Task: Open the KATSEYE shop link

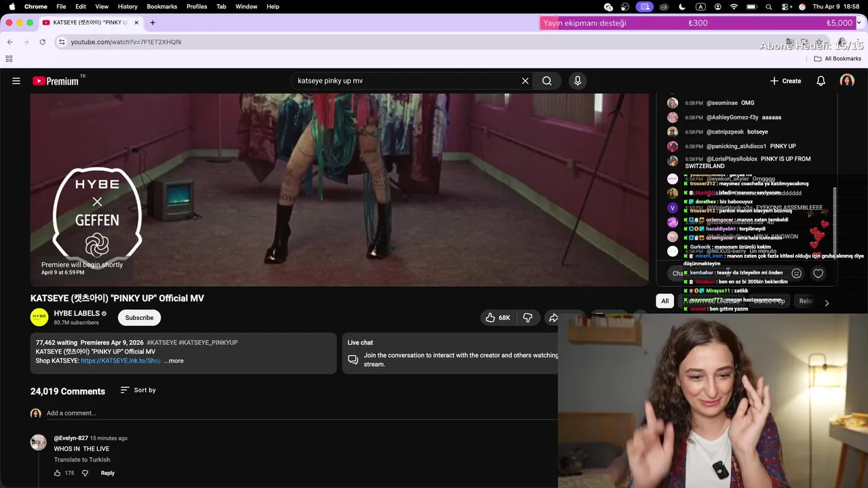Action: (x=121, y=361)
